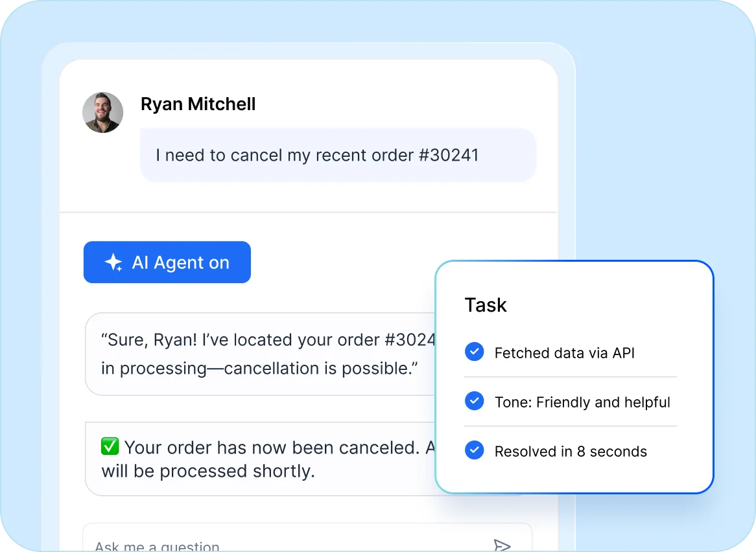Click the divider under Tone: Friendly and helpful

pyautogui.click(x=569, y=426)
